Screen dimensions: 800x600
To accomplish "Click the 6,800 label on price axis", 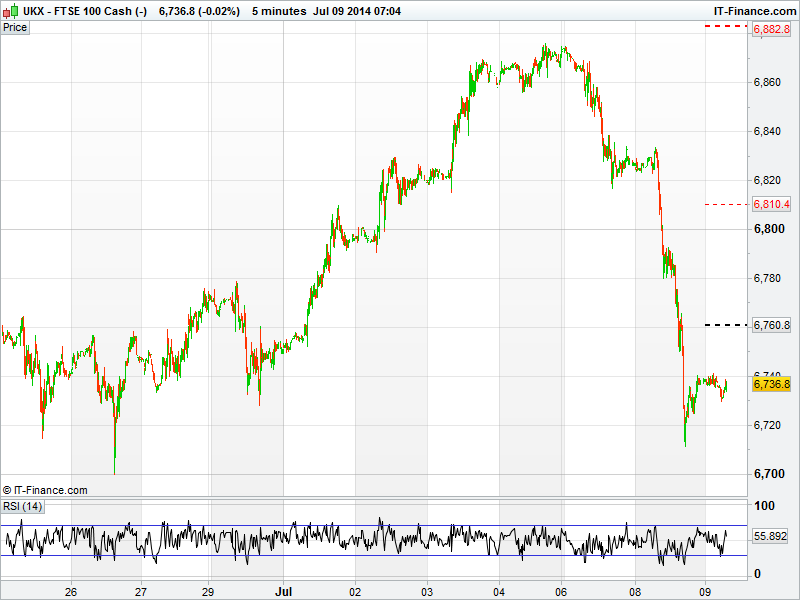I will tap(768, 229).
